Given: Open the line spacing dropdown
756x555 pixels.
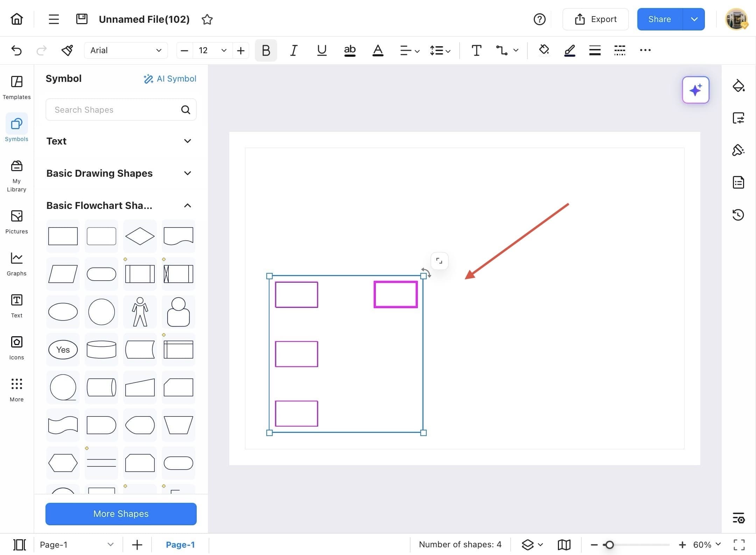Looking at the screenshot, I should tap(440, 50).
